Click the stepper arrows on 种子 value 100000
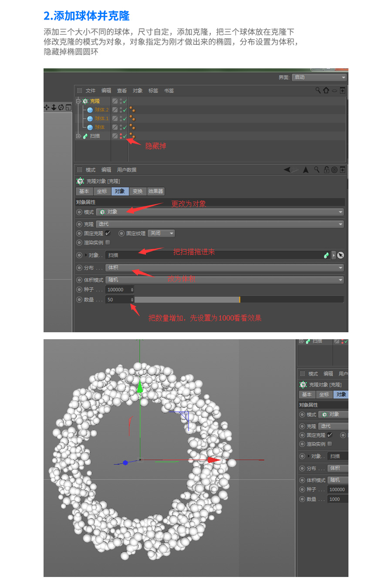This screenshot has width=392, height=587. click(x=132, y=290)
